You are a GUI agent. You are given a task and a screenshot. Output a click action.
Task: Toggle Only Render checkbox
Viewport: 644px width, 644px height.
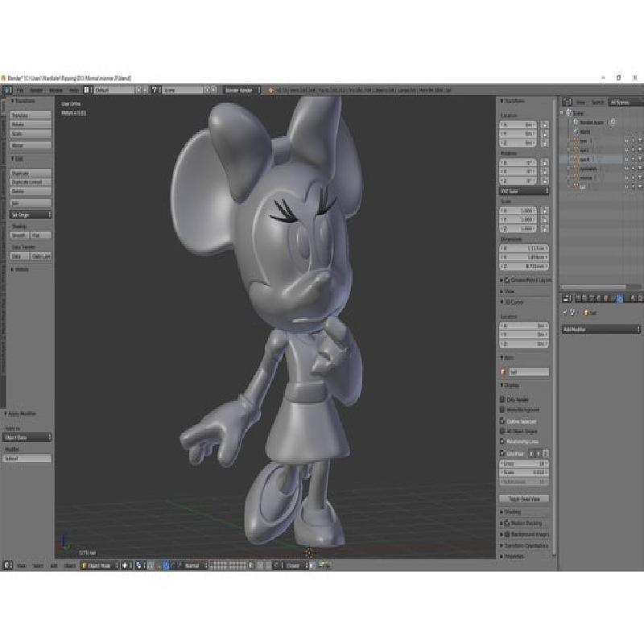point(502,399)
